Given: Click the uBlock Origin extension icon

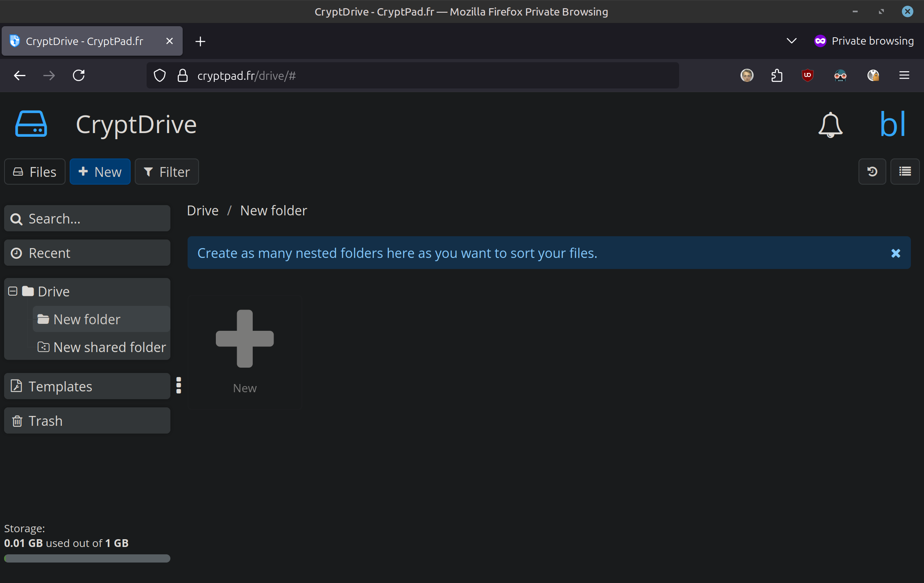Looking at the screenshot, I should (x=807, y=75).
